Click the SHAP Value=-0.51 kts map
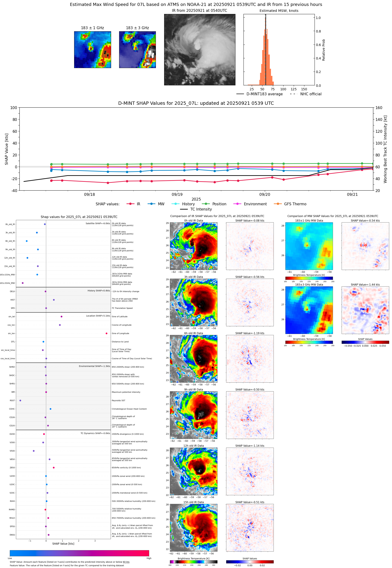 point(250,528)
